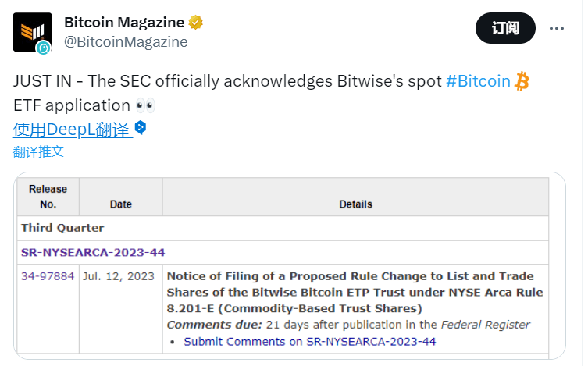This screenshot has width=588, height=366.
Task: Click 翻译推文 to translate the tweet
Action: (x=38, y=151)
